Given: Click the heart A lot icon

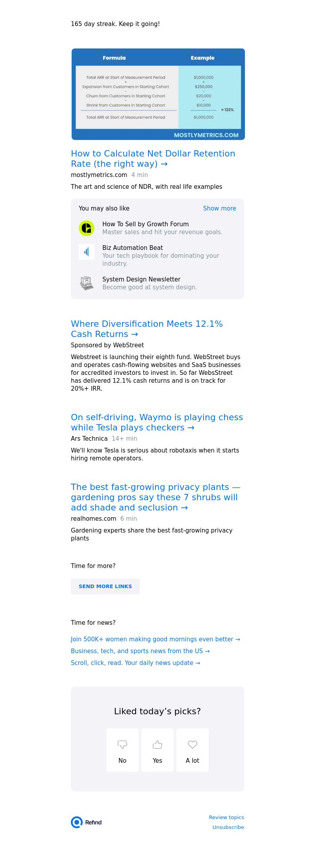Looking at the screenshot, I should tap(193, 744).
